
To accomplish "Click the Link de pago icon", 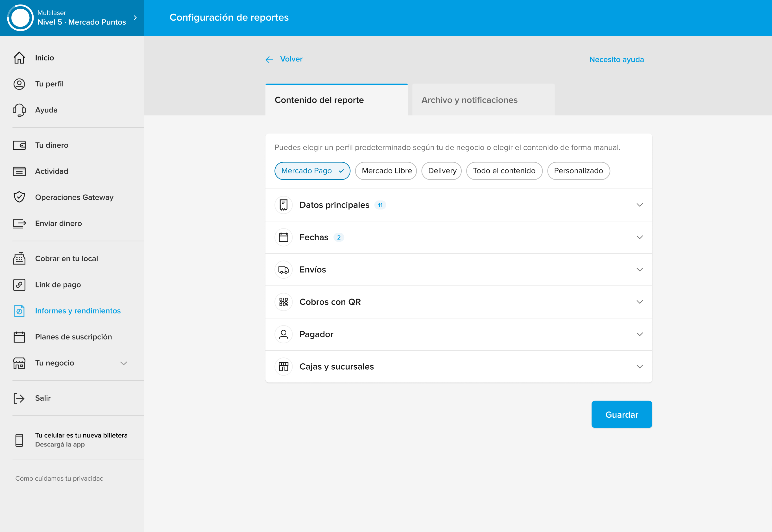I will pos(19,285).
